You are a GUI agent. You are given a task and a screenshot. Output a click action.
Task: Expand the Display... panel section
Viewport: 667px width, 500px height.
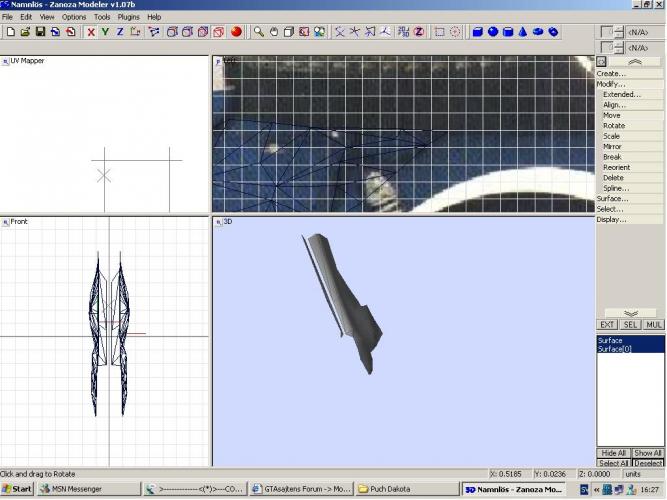point(612,219)
